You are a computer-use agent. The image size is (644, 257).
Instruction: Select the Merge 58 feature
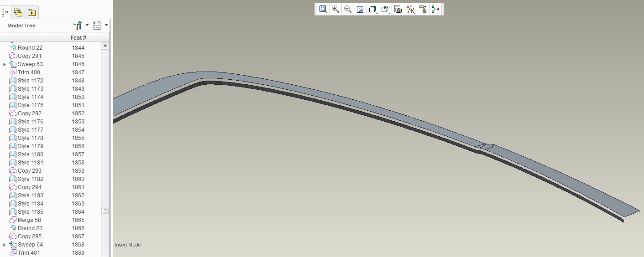[29, 220]
